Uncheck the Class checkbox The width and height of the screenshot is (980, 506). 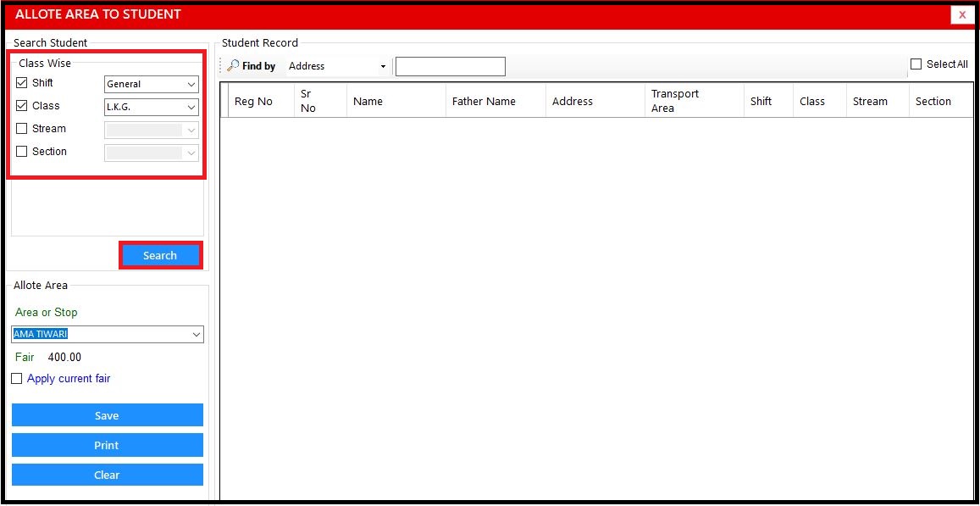(x=22, y=106)
